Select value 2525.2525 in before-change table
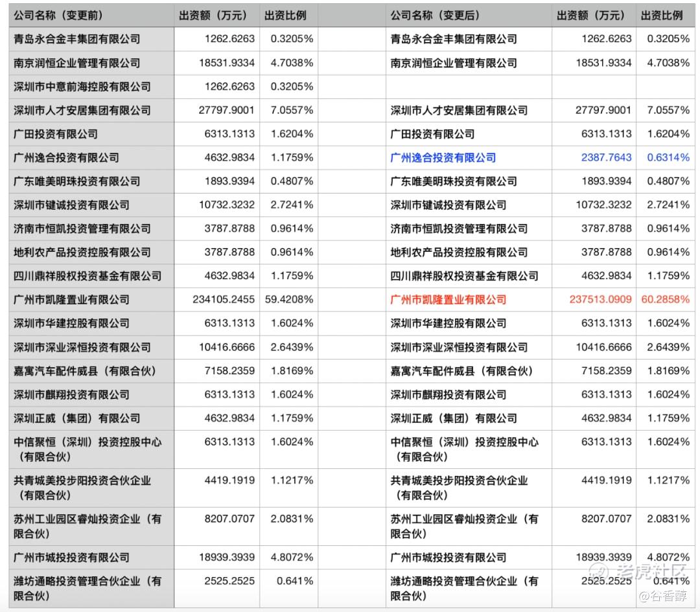 [x=229, y=581]
